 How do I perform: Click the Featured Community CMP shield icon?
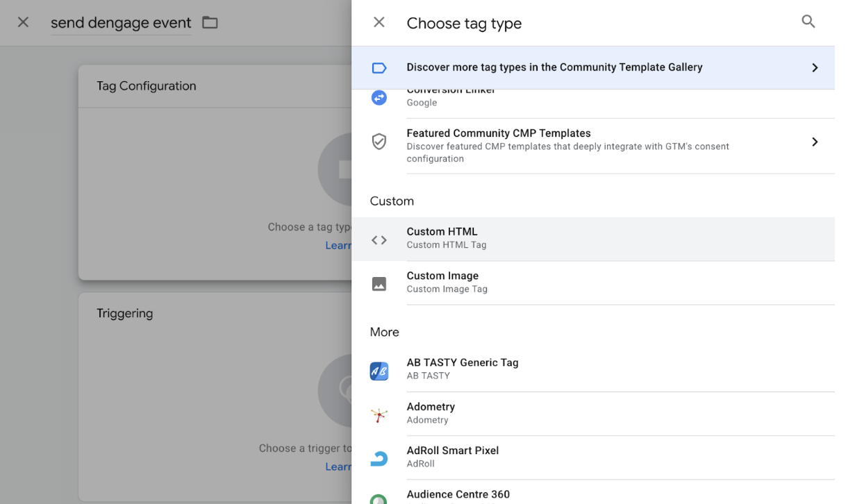coord(379,142)
